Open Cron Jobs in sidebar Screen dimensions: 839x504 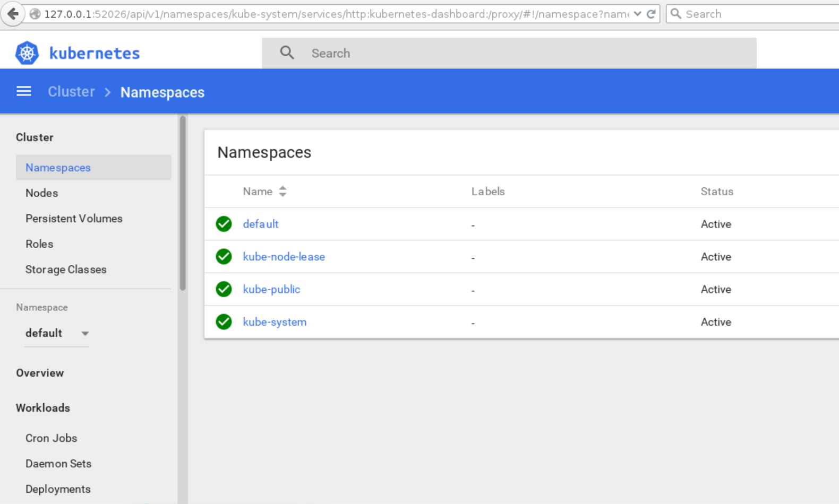tap(51, 438)
